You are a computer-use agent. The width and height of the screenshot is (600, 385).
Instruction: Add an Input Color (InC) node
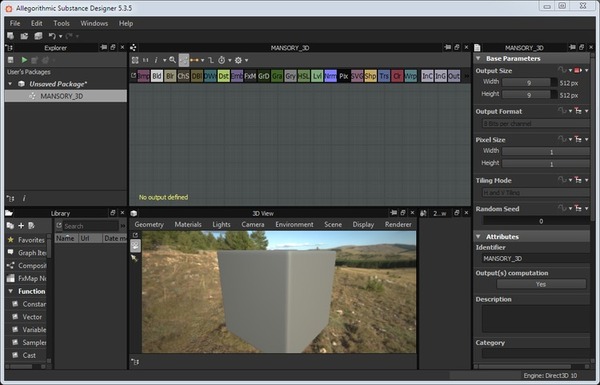pyautogui.click(x=427, y=76)
